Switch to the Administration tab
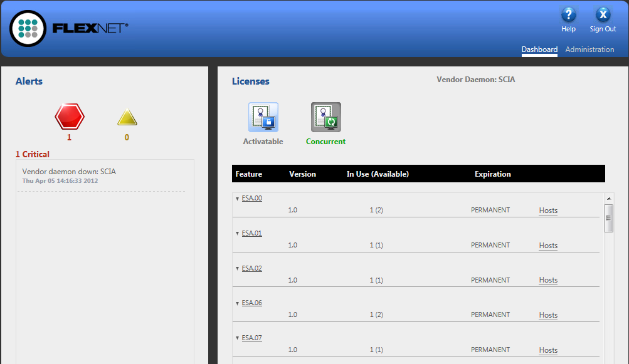The image size is (629, 364). click(x=589, y=49)
